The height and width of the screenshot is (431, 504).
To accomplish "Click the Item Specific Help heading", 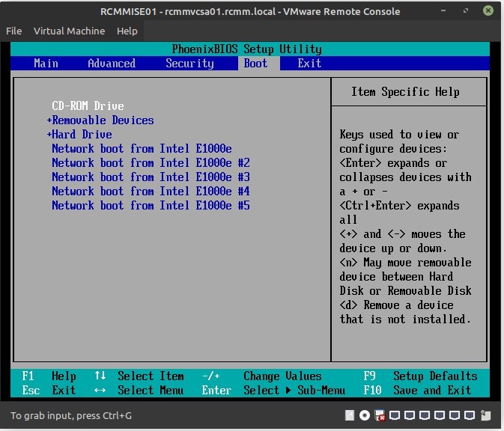I will tap(405, 92).
